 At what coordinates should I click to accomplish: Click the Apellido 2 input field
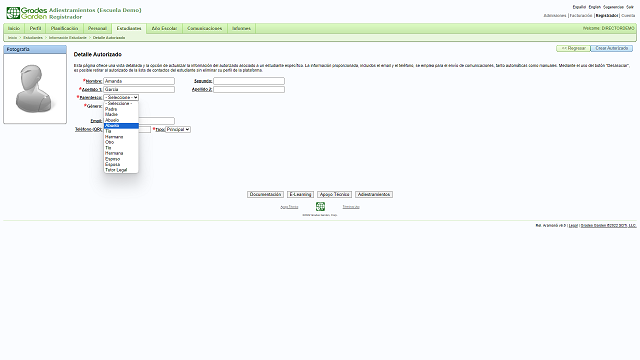(249, 89)
